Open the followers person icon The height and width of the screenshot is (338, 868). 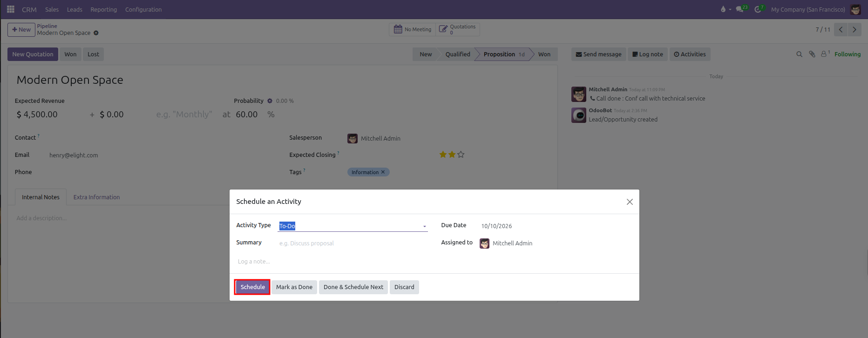pyautogui.click(x=825, y=54)
